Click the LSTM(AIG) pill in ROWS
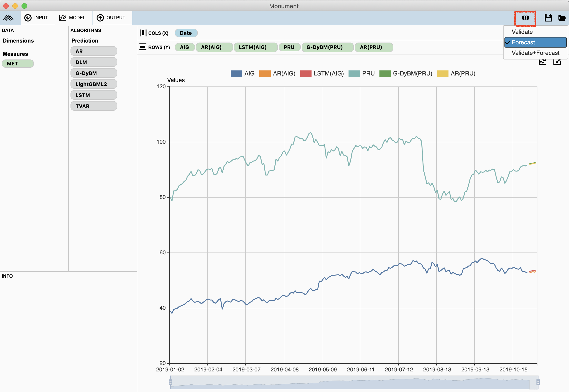 256,47
